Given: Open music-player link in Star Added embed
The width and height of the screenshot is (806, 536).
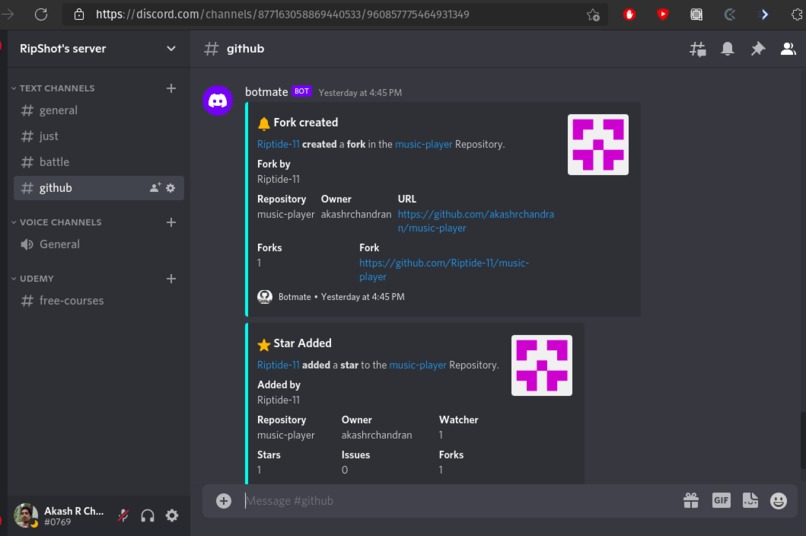Looking at the screenshot, I should [418, 365].
